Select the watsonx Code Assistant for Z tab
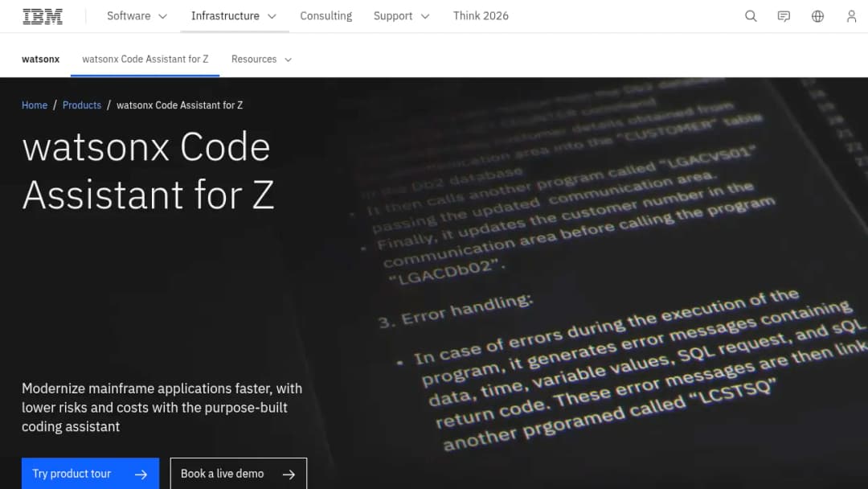This screenshot has height=489, width=868. click(x=145, y=60)
